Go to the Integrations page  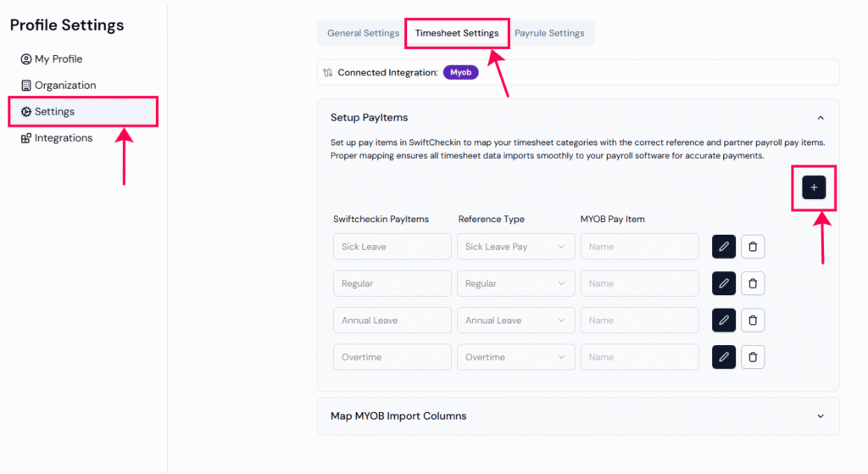click(63, 138)
